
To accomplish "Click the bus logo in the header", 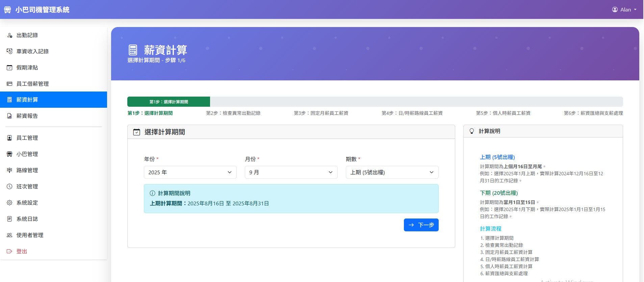I will click(7, 10).
